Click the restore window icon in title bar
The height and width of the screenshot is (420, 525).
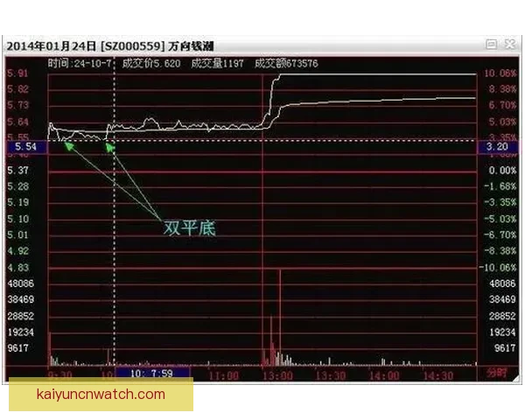pos(491,44)
